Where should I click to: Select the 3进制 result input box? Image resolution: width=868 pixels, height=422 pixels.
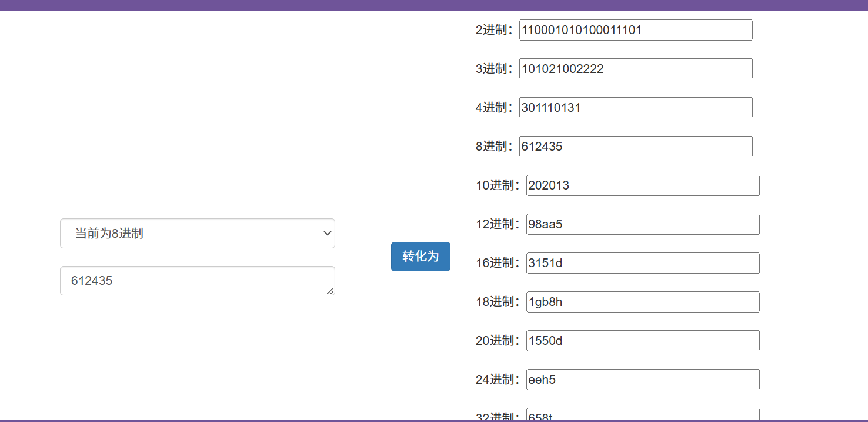635,69
